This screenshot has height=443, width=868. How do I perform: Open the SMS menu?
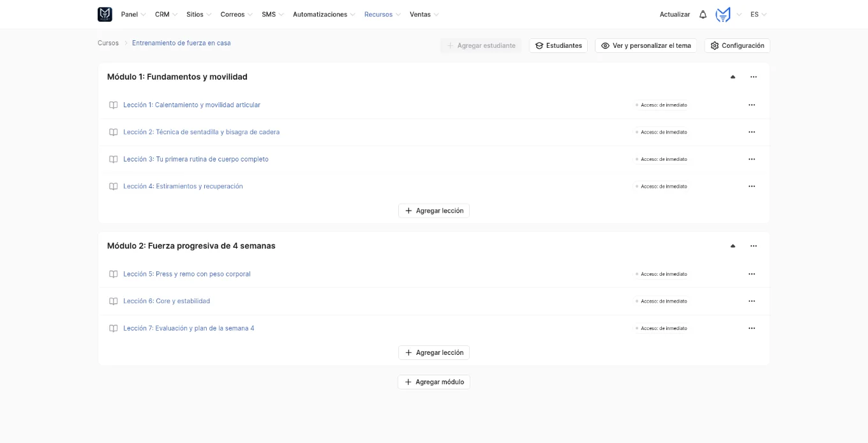point(273,14)
